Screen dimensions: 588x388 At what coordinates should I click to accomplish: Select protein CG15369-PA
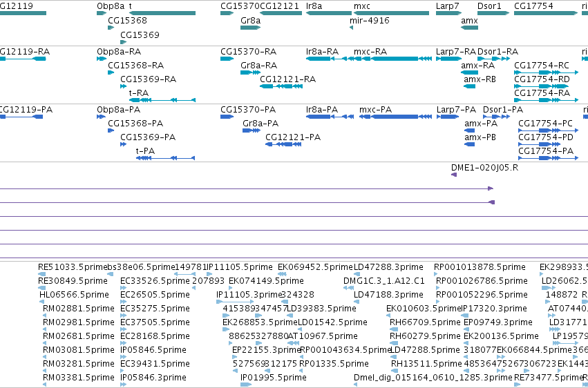pos(124,144)
